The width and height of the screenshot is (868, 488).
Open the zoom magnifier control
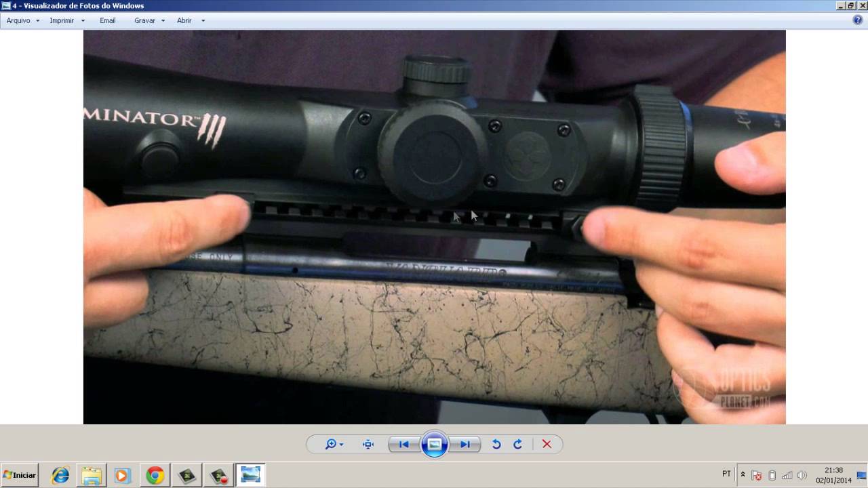(334, 445)
